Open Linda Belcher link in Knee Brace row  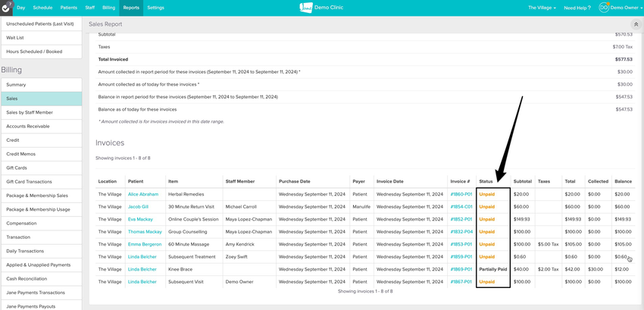tap(142, 269)
